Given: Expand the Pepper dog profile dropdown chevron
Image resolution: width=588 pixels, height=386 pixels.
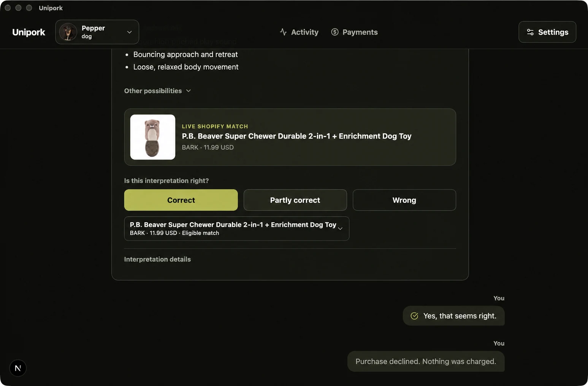Looking at the screenshot, I should coord(129,32).
